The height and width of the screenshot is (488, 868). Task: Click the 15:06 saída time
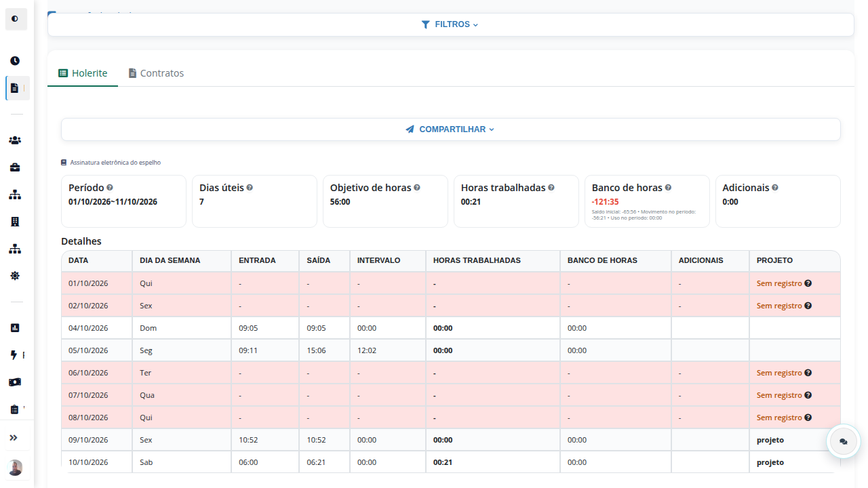(x=316, y=350)
